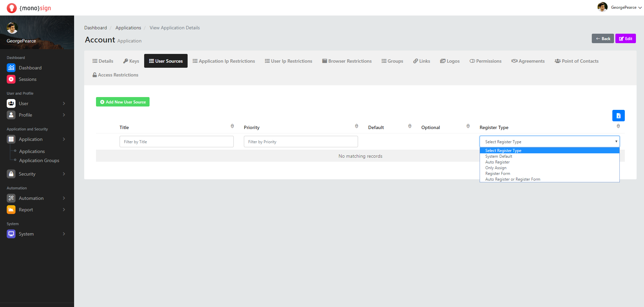Switch to the Keys tab
644x307 pixels.
click(131, 61)
